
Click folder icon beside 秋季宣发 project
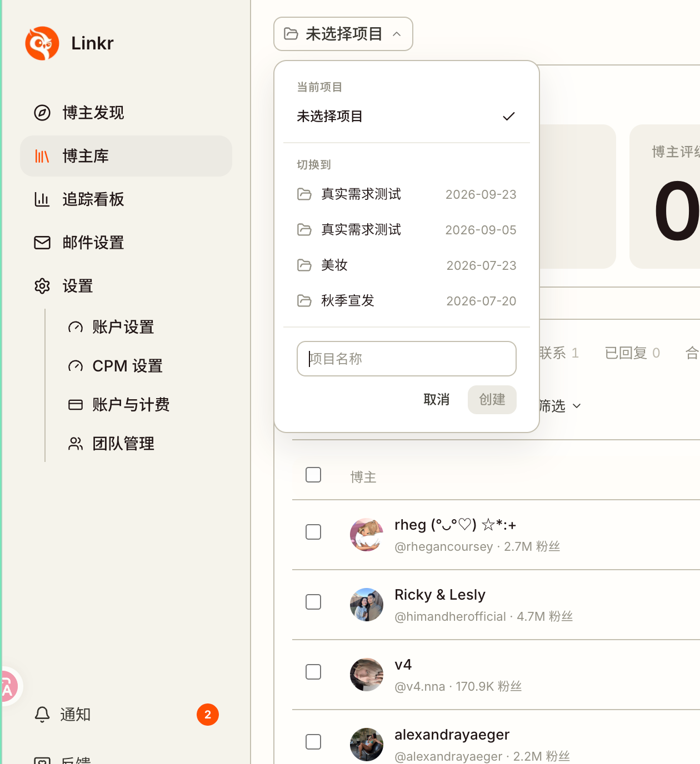coord(304,300)
